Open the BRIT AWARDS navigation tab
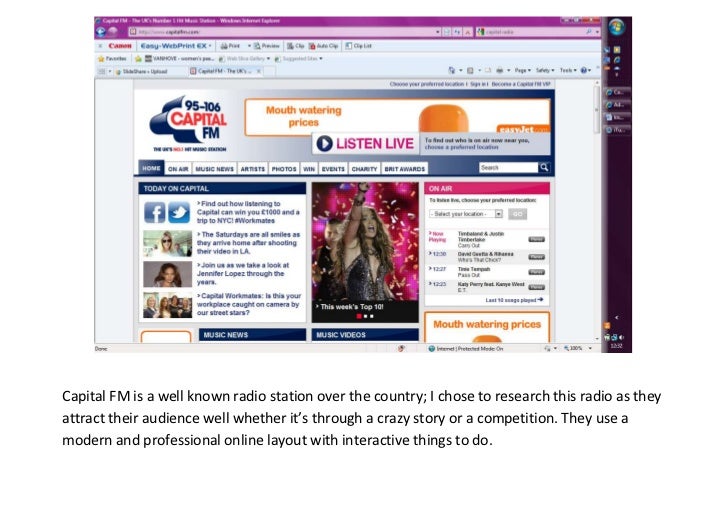Viewport: 728px width, 515px height. 404,169
